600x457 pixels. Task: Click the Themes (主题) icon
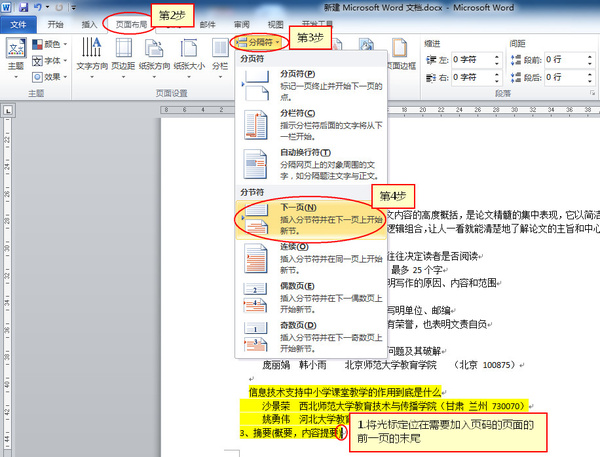(x=16, y=55)
